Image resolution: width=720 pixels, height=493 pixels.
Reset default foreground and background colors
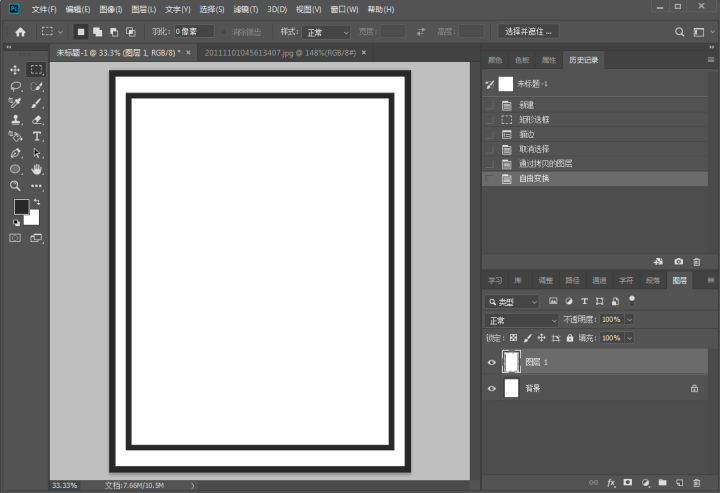[16, 223]
